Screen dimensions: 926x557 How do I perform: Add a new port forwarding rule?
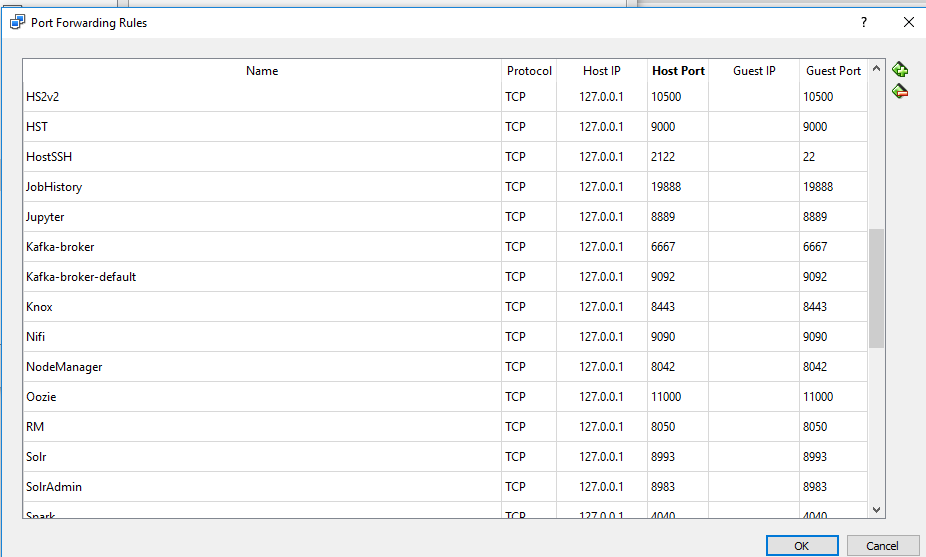[x=900, y=70]
